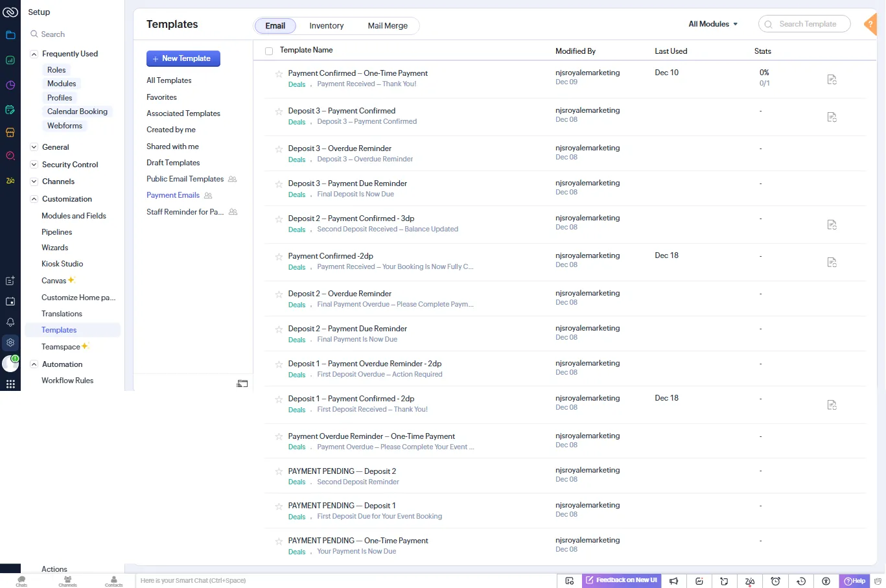The width and height of the screenshot is (886, 588).
Task: Open the All Modules dropdown
Action: click(713, 24)
